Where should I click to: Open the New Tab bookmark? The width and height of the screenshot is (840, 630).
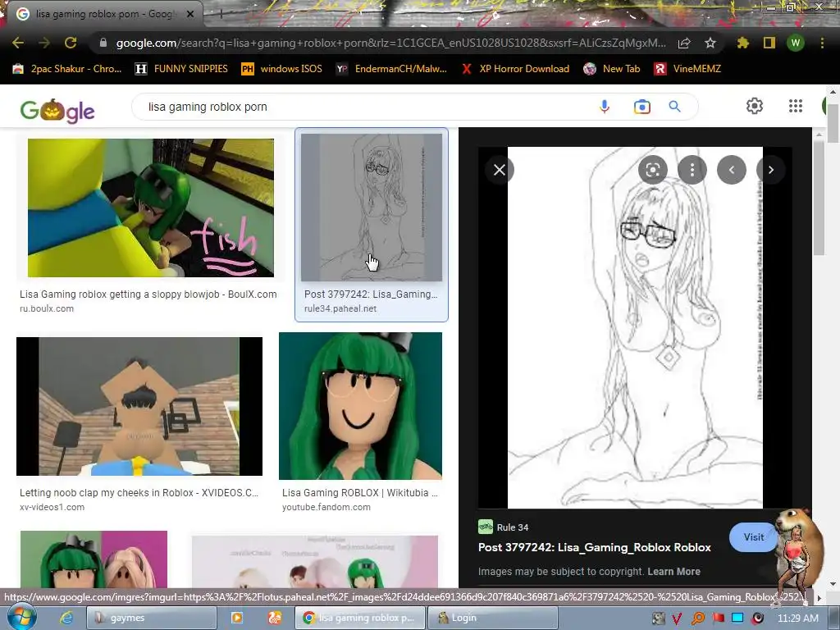[x=611, y=69]
